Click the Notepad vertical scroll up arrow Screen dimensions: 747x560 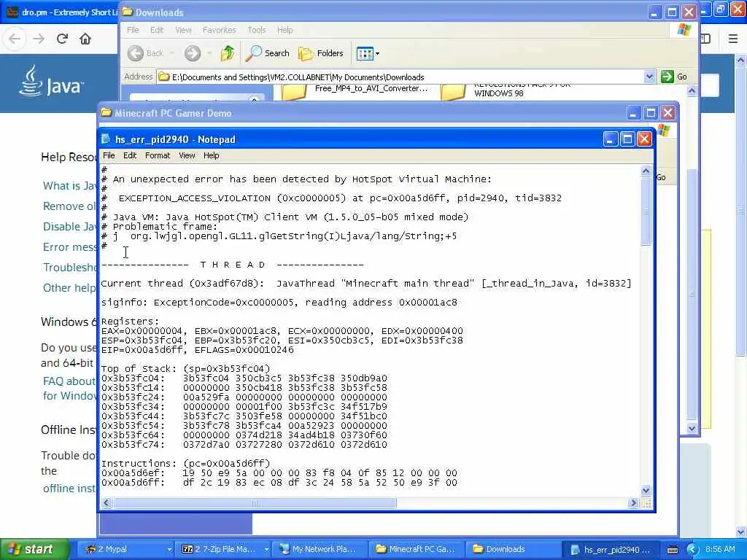(646, 171)
